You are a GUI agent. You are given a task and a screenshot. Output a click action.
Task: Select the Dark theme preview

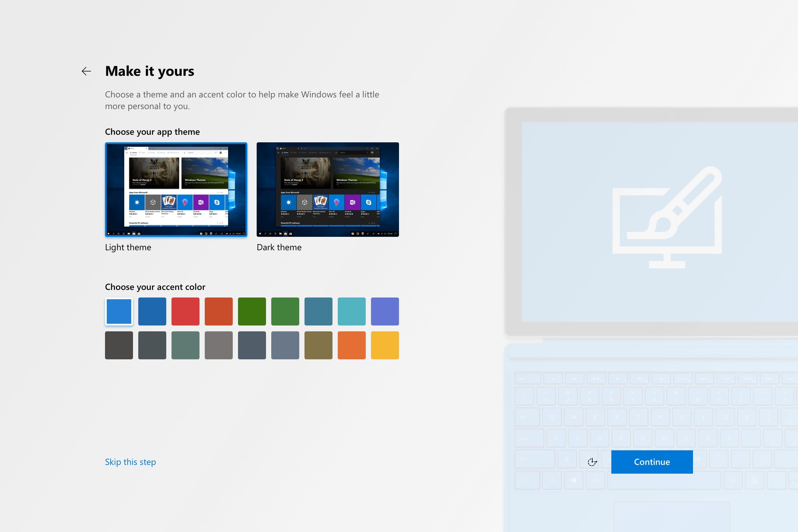pos(328,189)
